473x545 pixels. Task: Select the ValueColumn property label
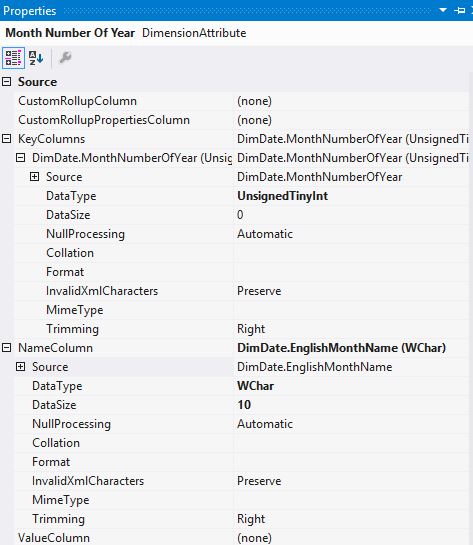(x=54, y=538)
